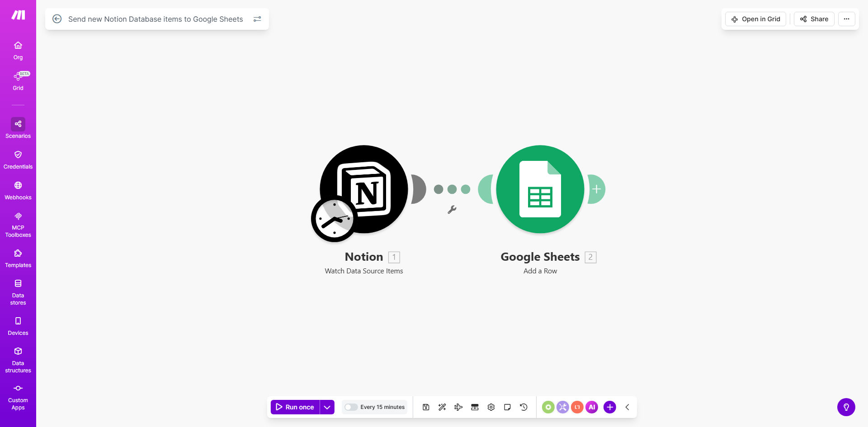The width and height of the screenshot is (868, 427).
Task: Toggle the Every 15 minutes scheduling switch
Action: 351,407
